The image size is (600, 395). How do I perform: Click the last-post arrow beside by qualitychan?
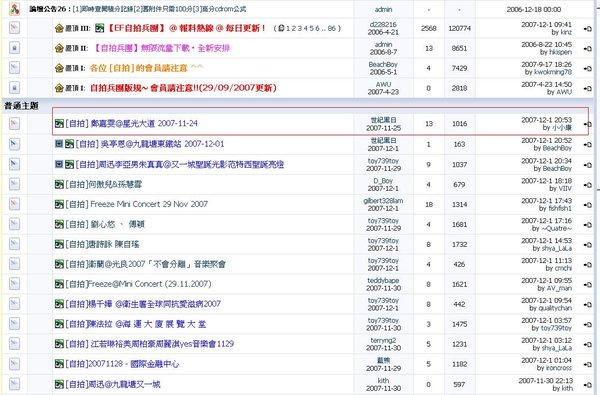pyautogui.click(x=587, y=305)
